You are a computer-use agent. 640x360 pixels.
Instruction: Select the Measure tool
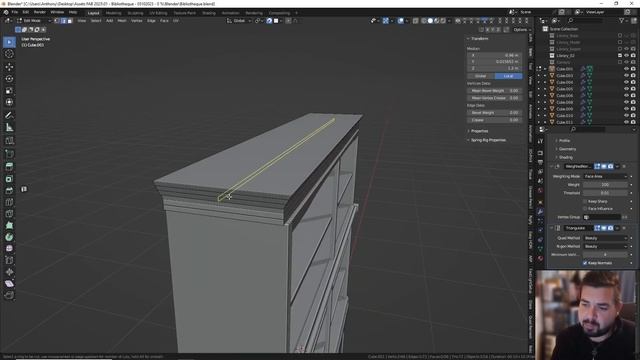coord(9,128)
